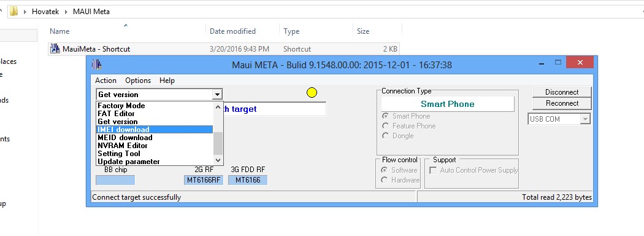644x236 pixels.
Task: Expand Hovatek breadcrumb arrow in address bar
Action: tap(66, 12)
